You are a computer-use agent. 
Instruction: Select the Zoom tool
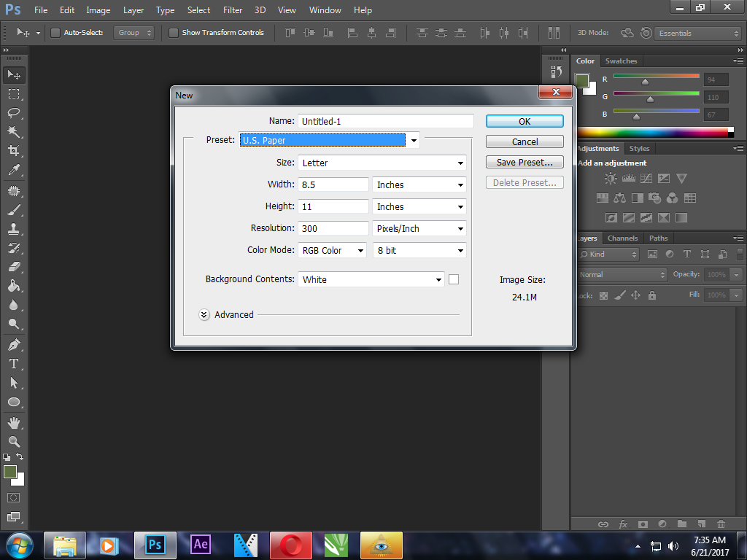[14, 442]
